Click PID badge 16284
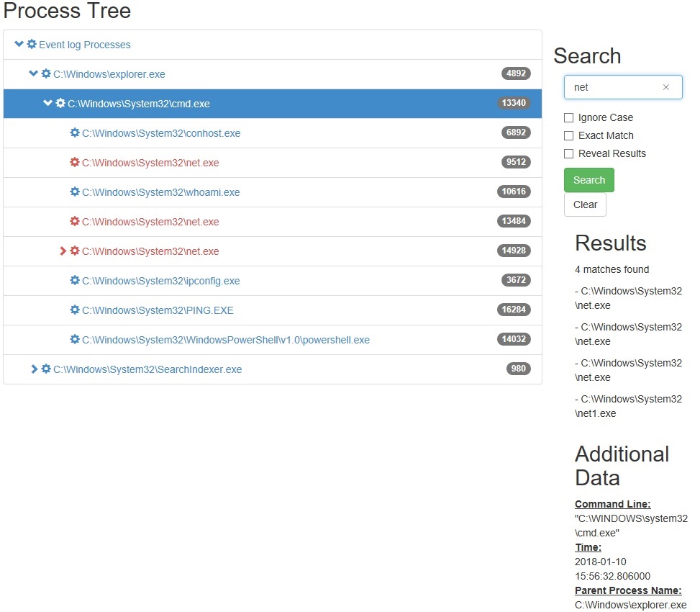 (514, 309)
